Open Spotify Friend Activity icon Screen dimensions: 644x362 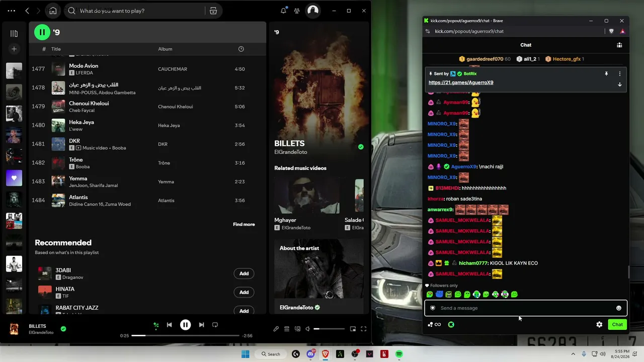pos(297,11)
